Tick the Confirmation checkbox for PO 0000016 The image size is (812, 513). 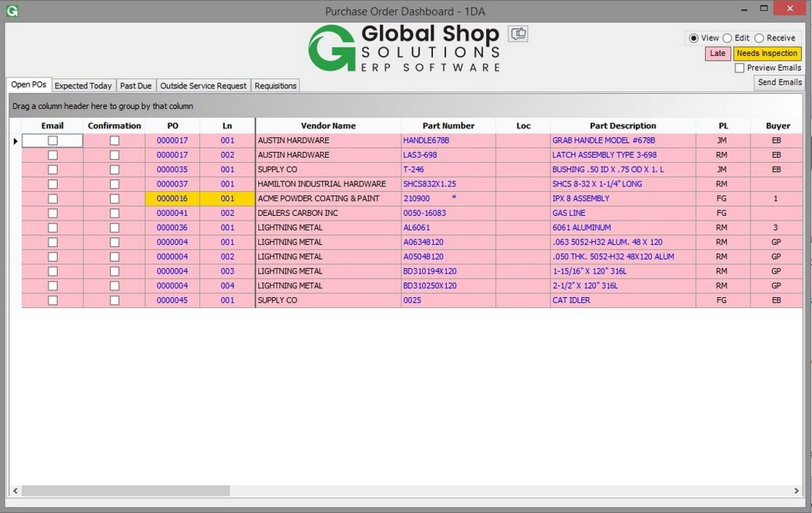point(114,198)
